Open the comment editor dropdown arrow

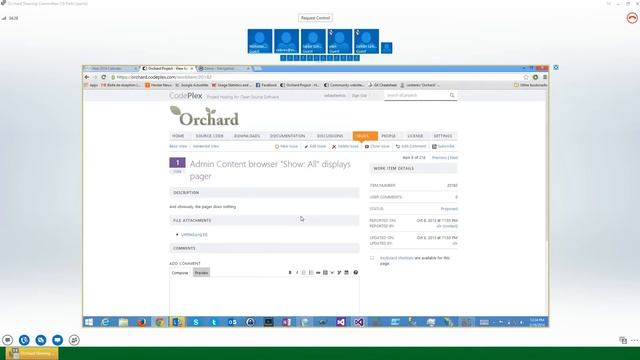(x=332, y=273)
